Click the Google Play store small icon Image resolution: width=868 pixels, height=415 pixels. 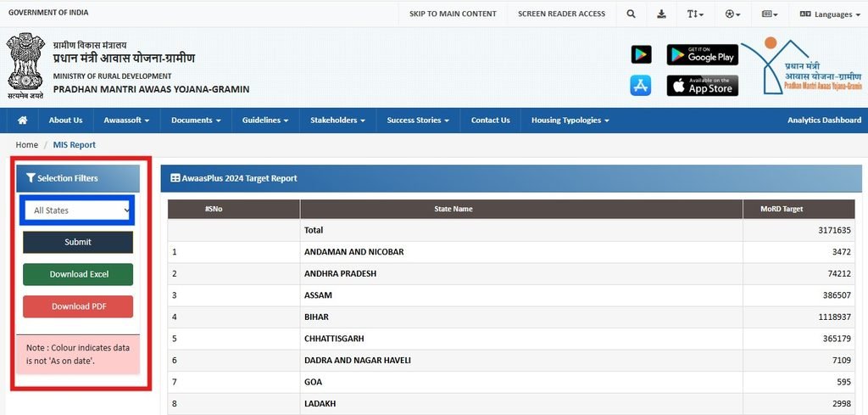(x=641, y=54)
